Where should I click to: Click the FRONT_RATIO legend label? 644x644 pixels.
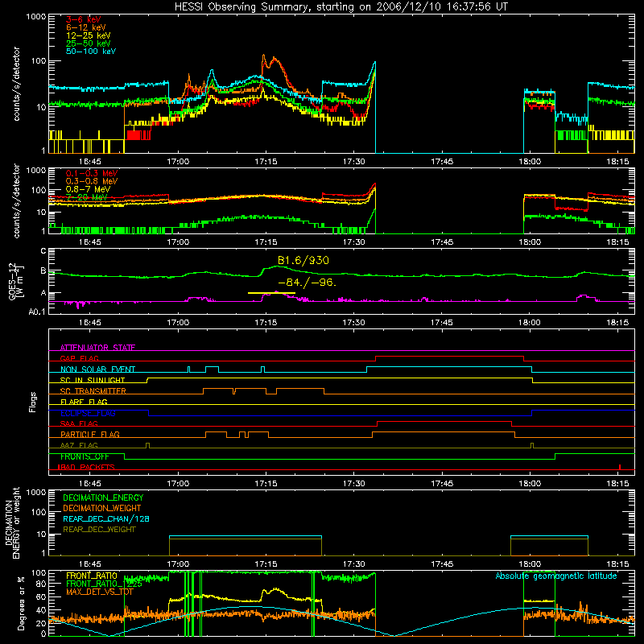(x=92, y=576)
